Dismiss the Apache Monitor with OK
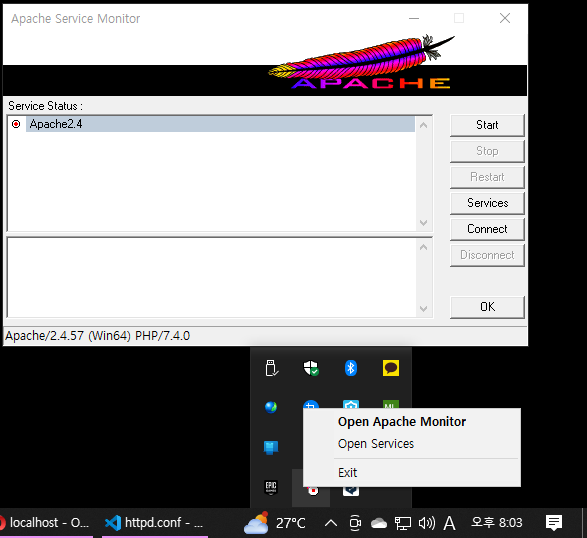 coord(487,307)
